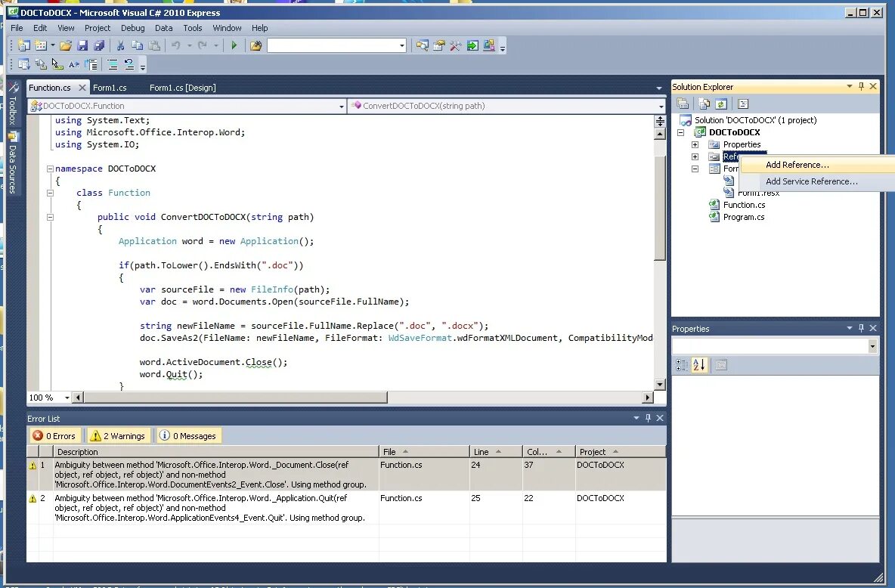Click the Copy toolbar icon
The width and height of the screenshot is (895, 588).
pyautogui.click(x=137, y=45)
